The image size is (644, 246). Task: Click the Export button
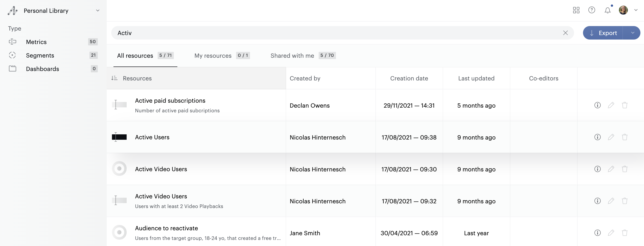[x=603, y=33]
